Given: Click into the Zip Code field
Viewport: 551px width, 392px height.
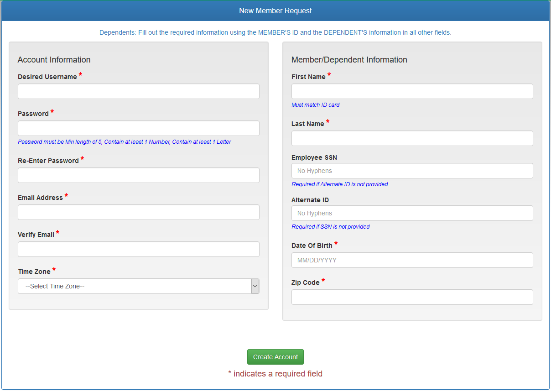Looking at the screenshot, I should pyautogui.click(x=412, y=297).
